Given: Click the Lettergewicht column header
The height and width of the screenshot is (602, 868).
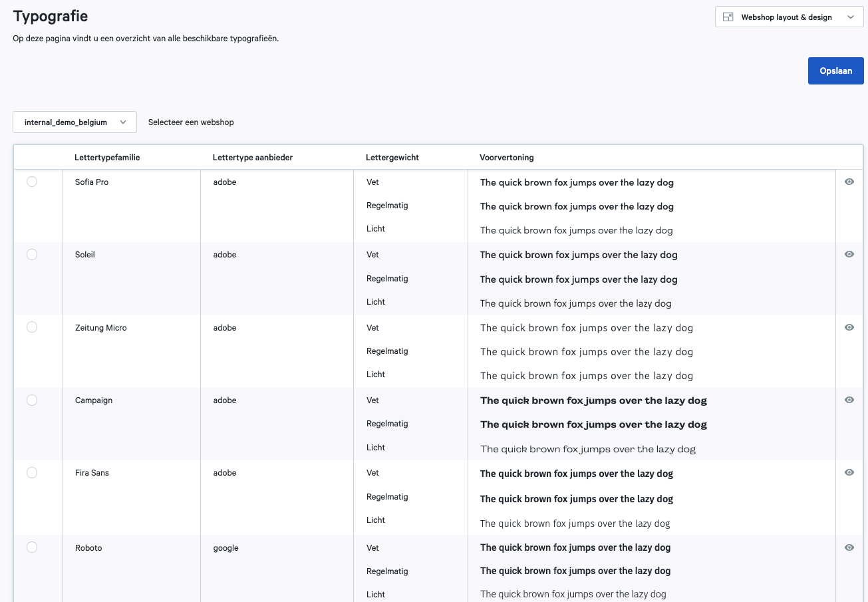Looking at the screenshot, I should click(392, 158).
